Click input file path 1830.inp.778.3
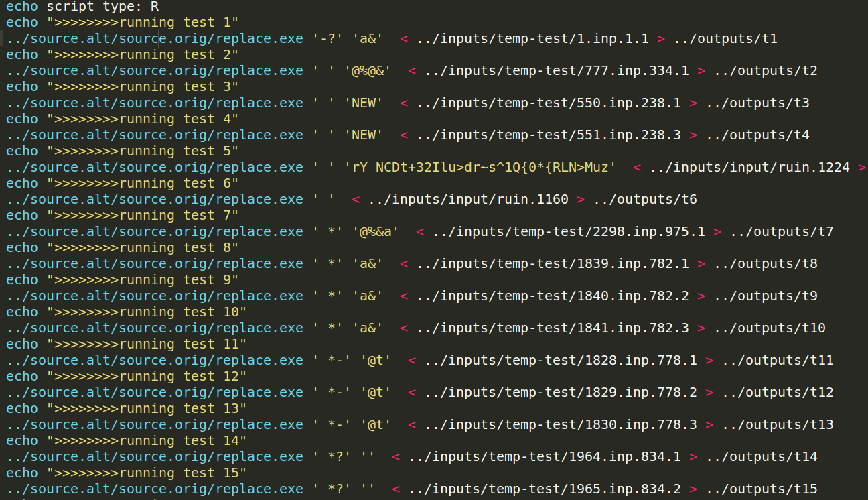Viewport: 868px width, 500px height. [x=561, y=424]
